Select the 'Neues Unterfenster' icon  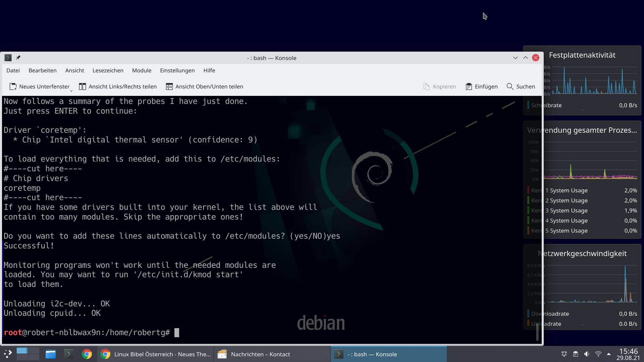pos(13,86)
